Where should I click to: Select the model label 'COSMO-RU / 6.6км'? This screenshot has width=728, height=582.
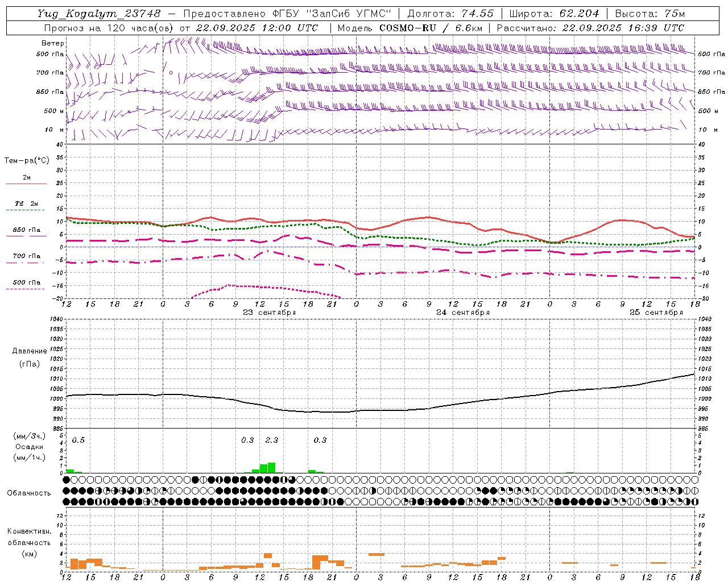pyautogui.click(x=431, y=28)
